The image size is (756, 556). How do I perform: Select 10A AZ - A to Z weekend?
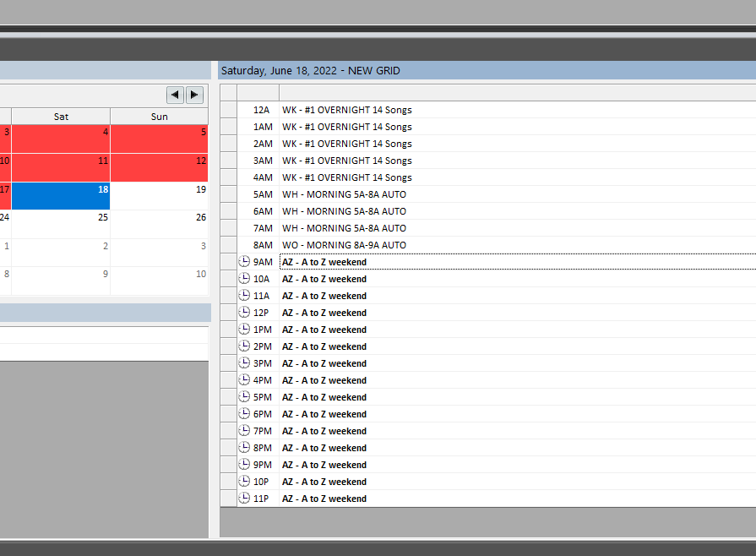click(324, 279)
